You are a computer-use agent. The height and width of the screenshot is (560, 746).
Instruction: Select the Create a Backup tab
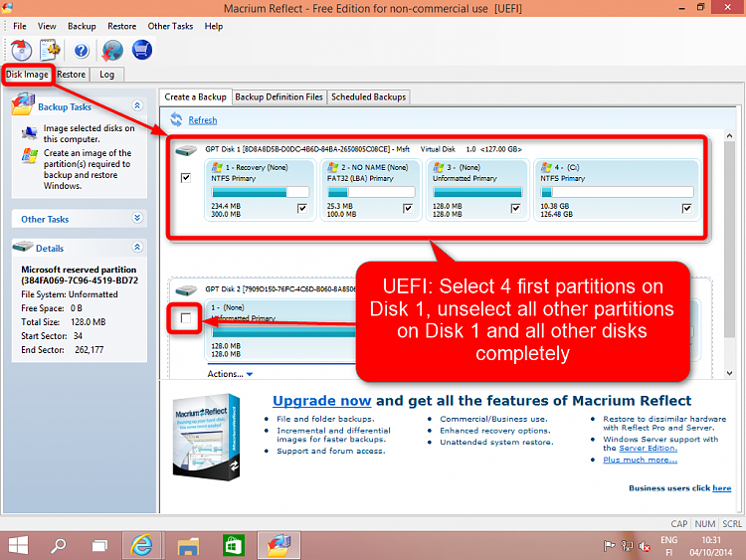(x=196, y=97)
